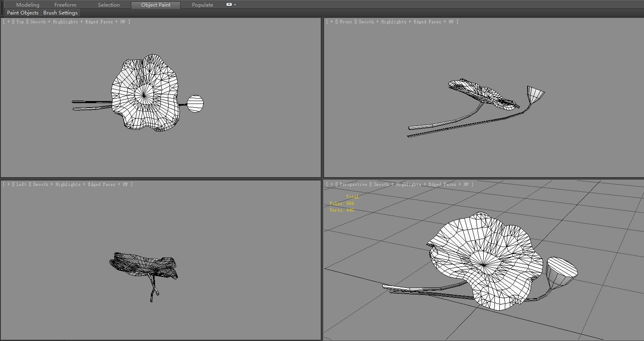Open the Perspective view label menu

click(x=353, y=184)
